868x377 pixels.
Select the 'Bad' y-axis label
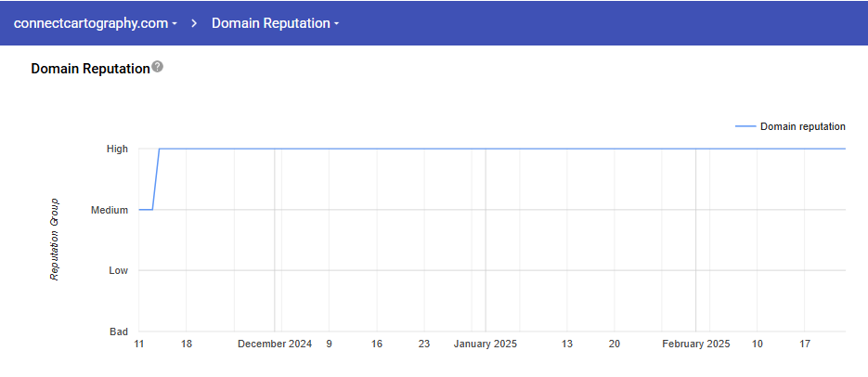[x=119, y=331]
